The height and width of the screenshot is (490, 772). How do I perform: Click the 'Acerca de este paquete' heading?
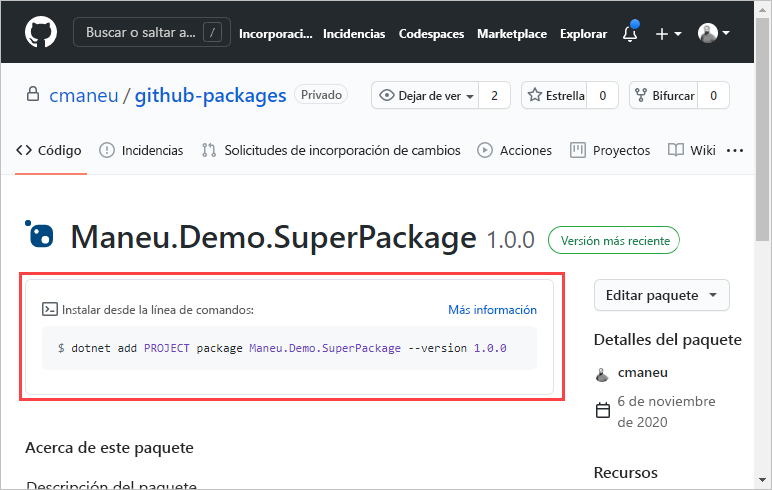[109, 448]
